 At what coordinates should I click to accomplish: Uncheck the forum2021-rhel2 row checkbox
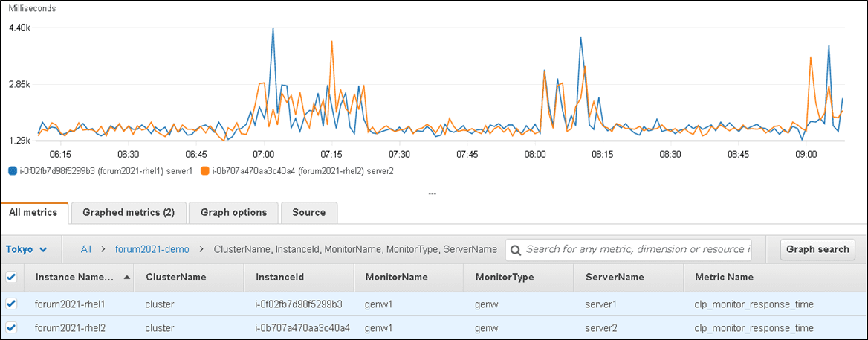pos(11,327)
